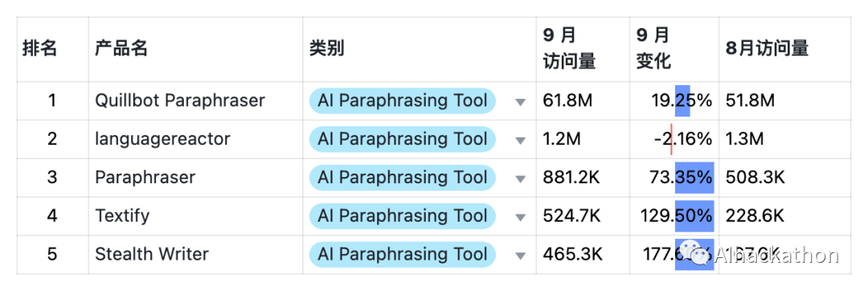Select the Quillbot Paraphraser product name cell
The width and height of the screenshot is (868, 291).
195,100
